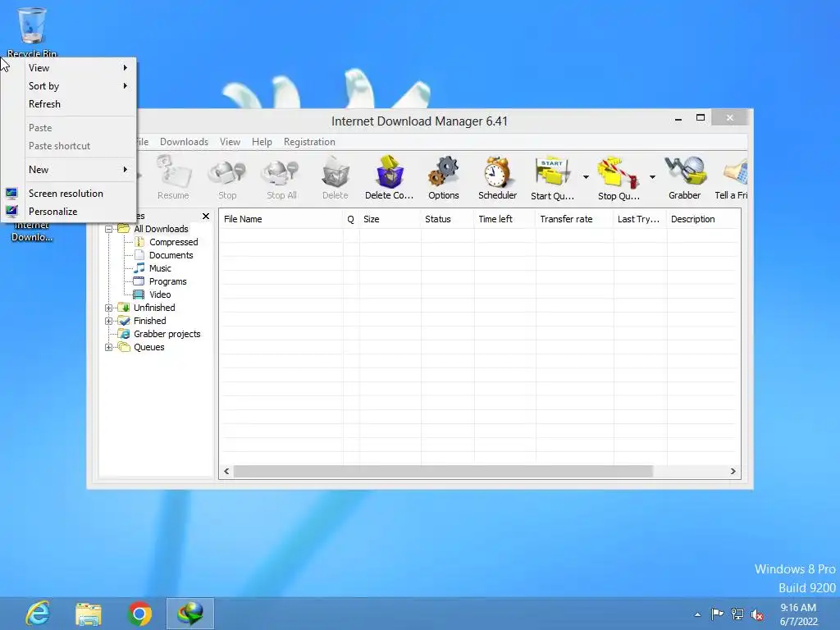Select the Programs category icon
The width and height of the screenshot is (840, 630).
(x=139, y=281)
